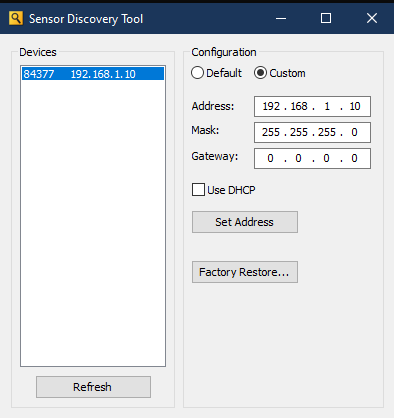Select device 84377 in the Devices list

coord(93,74)
